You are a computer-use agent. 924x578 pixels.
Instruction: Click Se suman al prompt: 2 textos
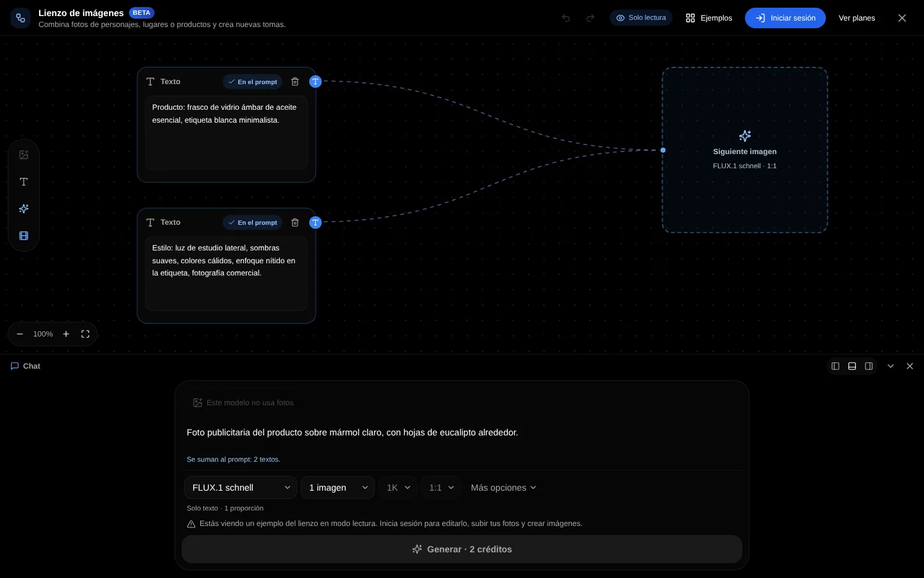tap(234, 459)
